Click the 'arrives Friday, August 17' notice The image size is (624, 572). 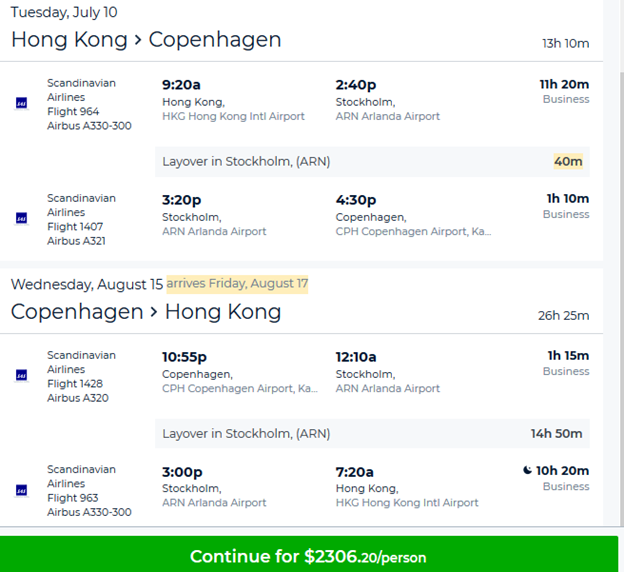(x=237, y=284)
